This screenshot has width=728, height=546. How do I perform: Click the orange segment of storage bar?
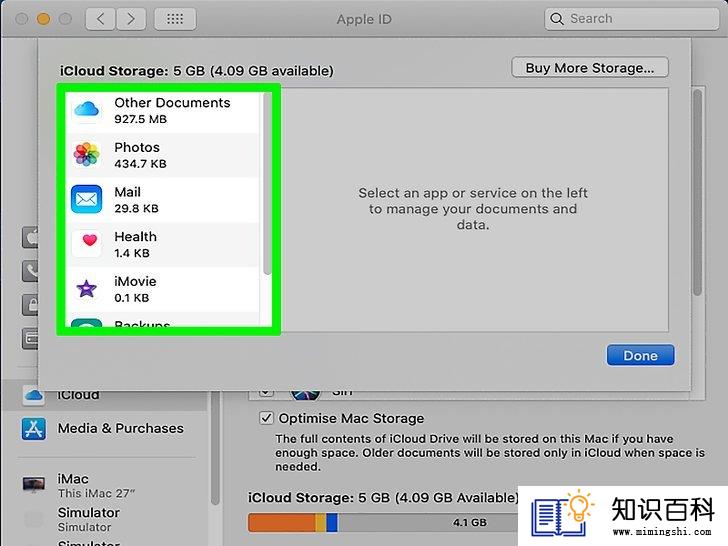pyautogui.click(x=281, y=522)
